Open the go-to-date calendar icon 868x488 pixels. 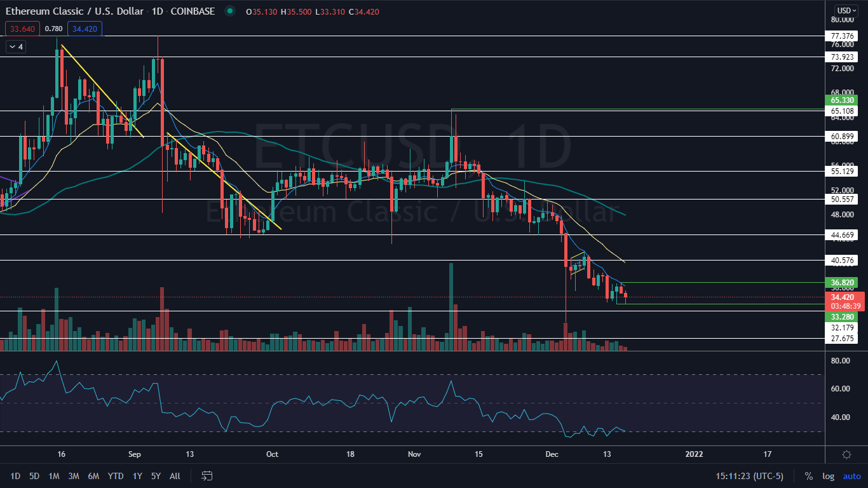(x=207, y=475)
